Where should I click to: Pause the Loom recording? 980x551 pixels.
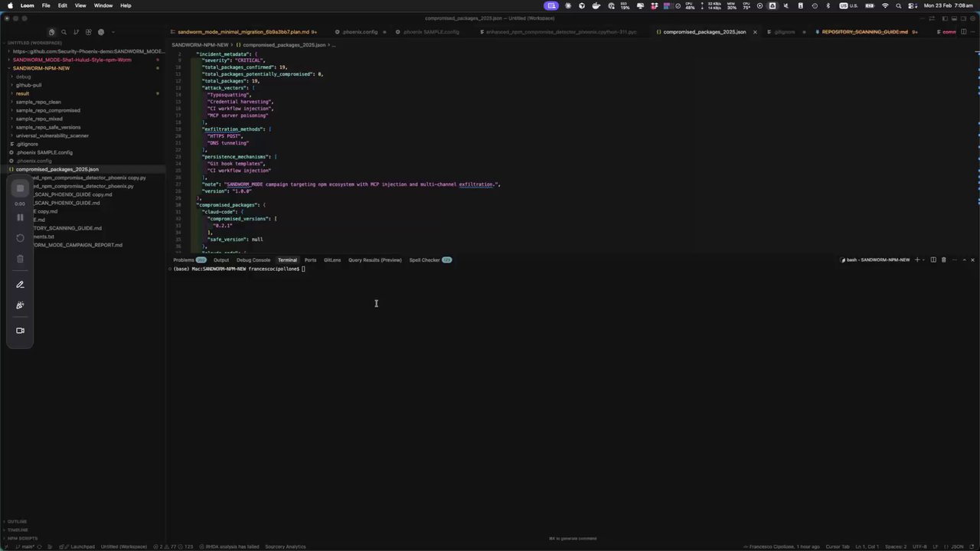[x=20, y=217]
